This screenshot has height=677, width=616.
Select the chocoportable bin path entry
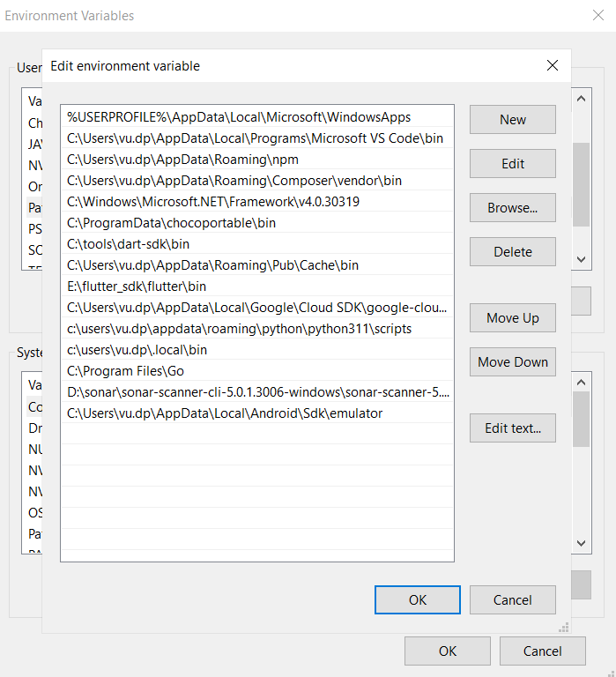(171, 223)
